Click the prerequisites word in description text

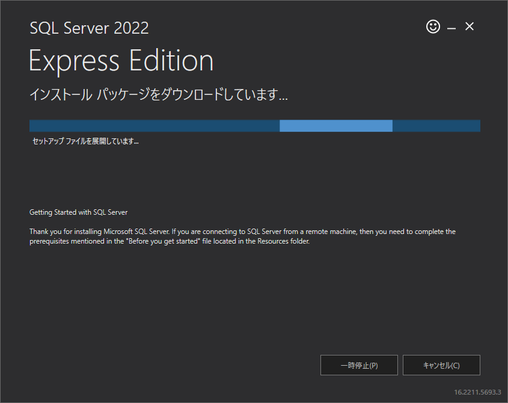click(49, 241)
